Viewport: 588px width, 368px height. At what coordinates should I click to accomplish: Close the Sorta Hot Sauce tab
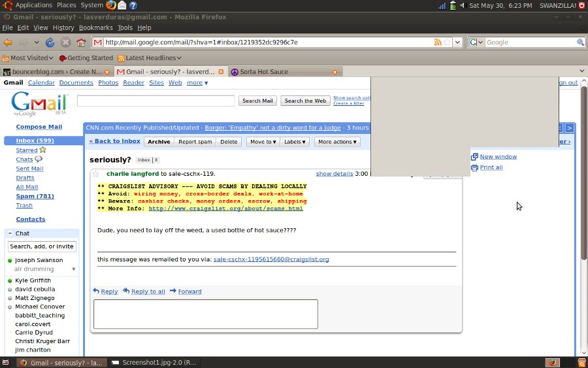335,72
